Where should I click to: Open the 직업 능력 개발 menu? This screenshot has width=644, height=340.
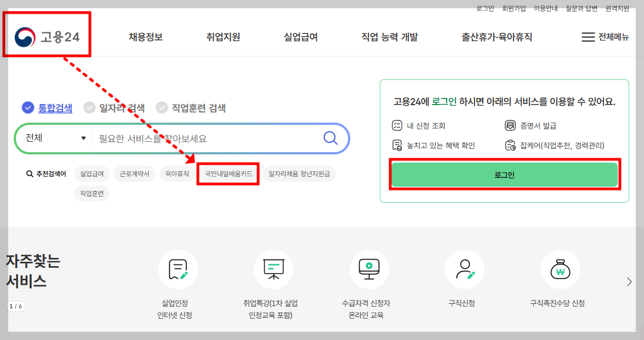coord(389,37)
